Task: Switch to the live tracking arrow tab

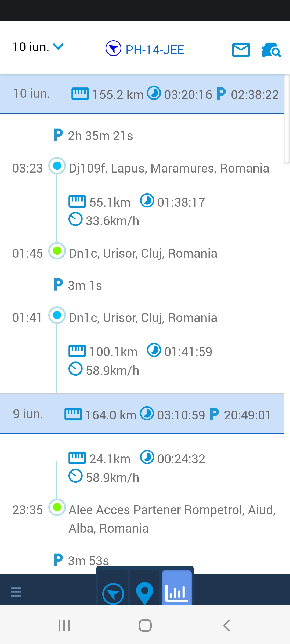Action: point(113,594)
